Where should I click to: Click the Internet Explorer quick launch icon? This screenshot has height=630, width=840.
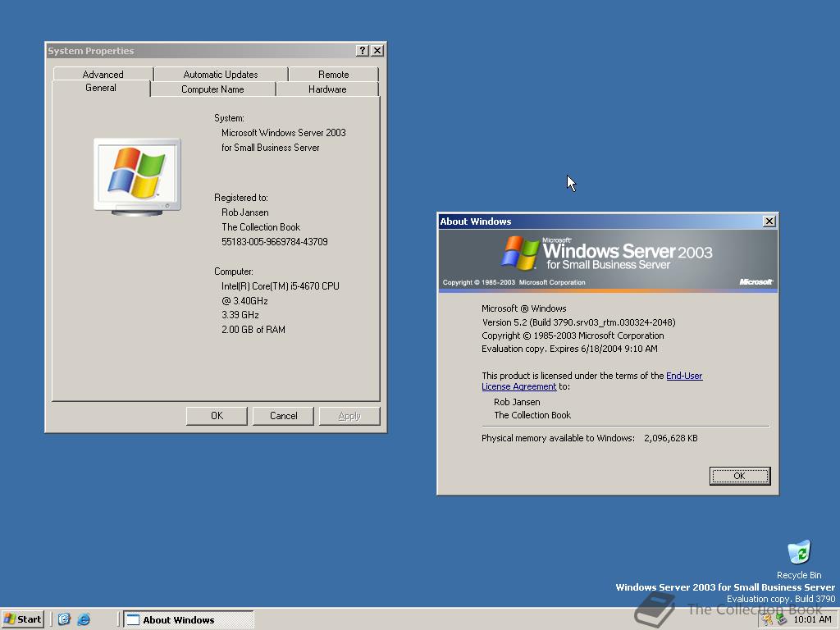point(84,619)
